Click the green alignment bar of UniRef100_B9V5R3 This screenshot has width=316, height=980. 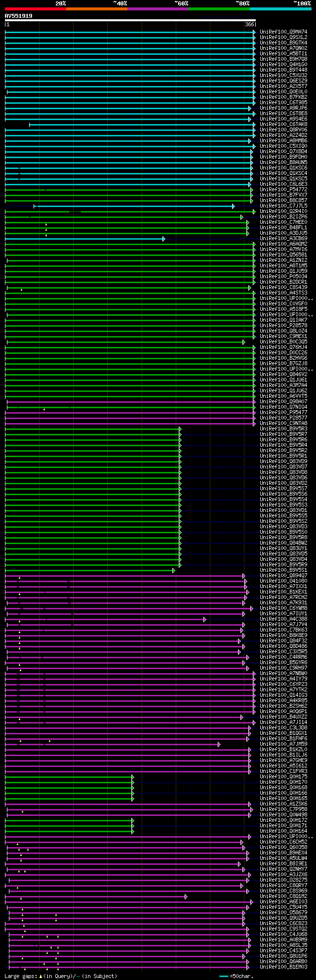[x=93, y=429]
